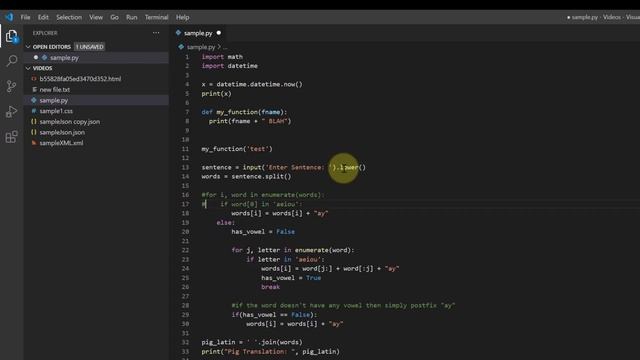Select the sample.py editor tab
This screenshot has width=640, height=360.
(198, 33)
